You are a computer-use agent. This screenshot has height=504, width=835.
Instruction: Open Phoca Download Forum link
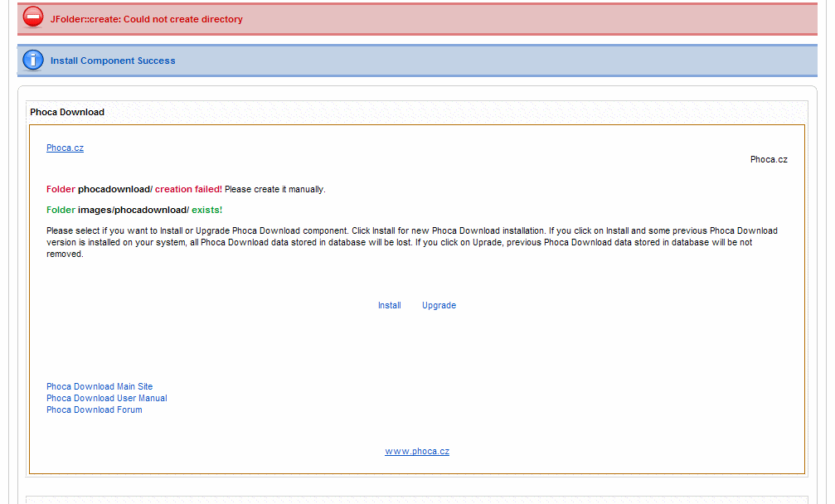(x=95, y=409)
